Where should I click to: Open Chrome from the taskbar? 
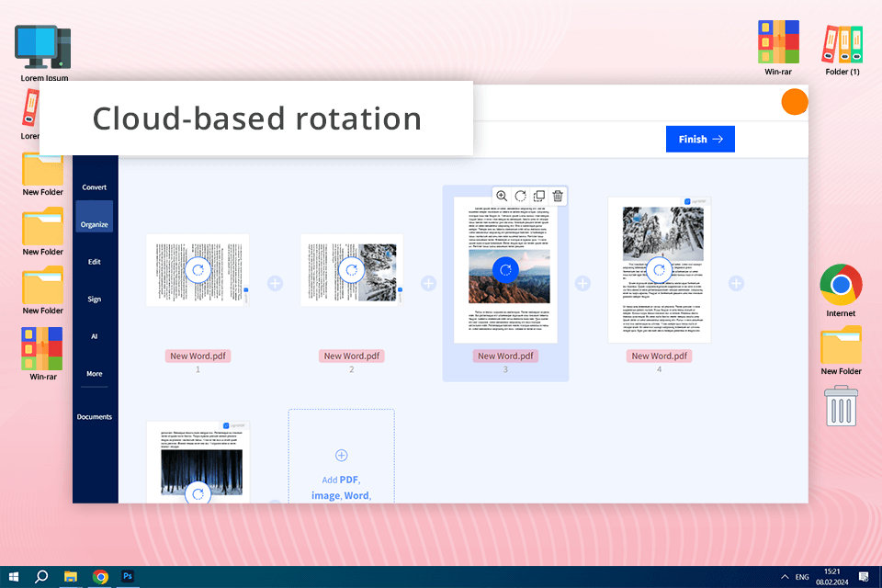click(100, 577)
